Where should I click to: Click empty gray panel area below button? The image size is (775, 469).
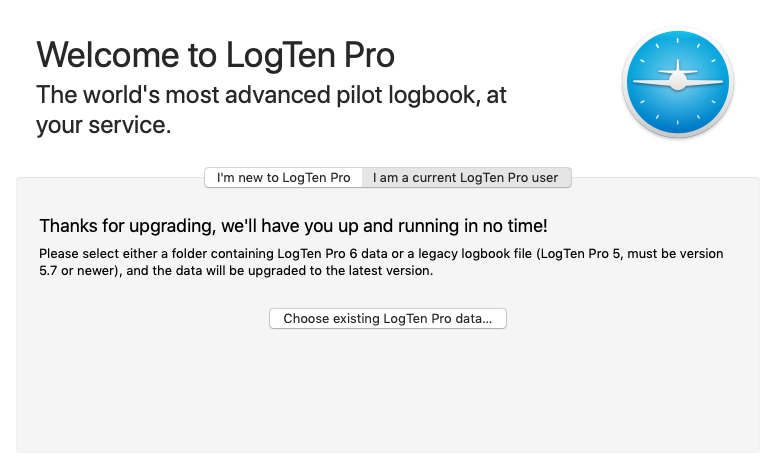[x=388, y=390]
